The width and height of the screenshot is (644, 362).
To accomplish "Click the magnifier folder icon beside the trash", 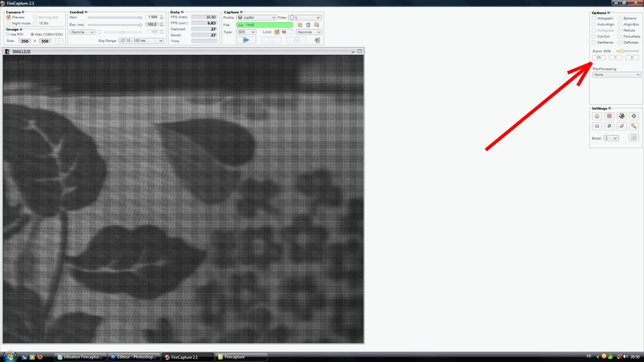I will click(x=317, y=25).
